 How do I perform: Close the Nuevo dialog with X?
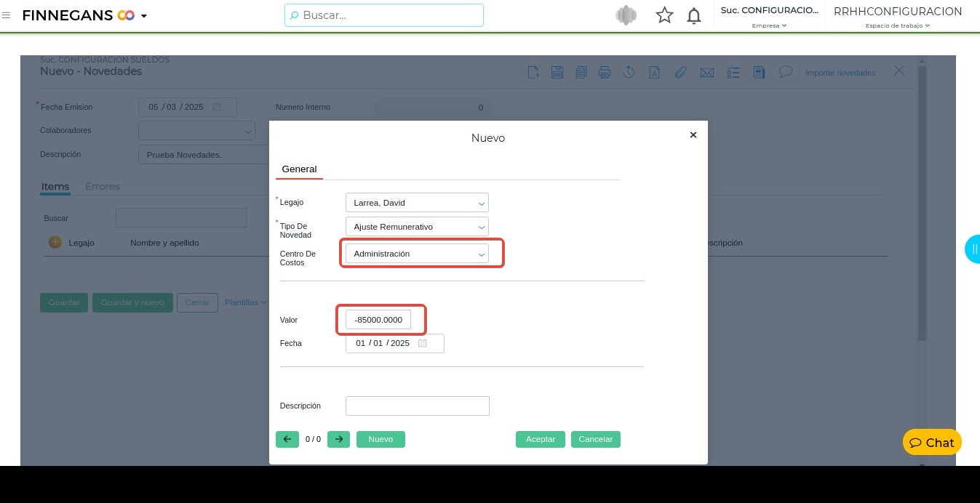693,134
